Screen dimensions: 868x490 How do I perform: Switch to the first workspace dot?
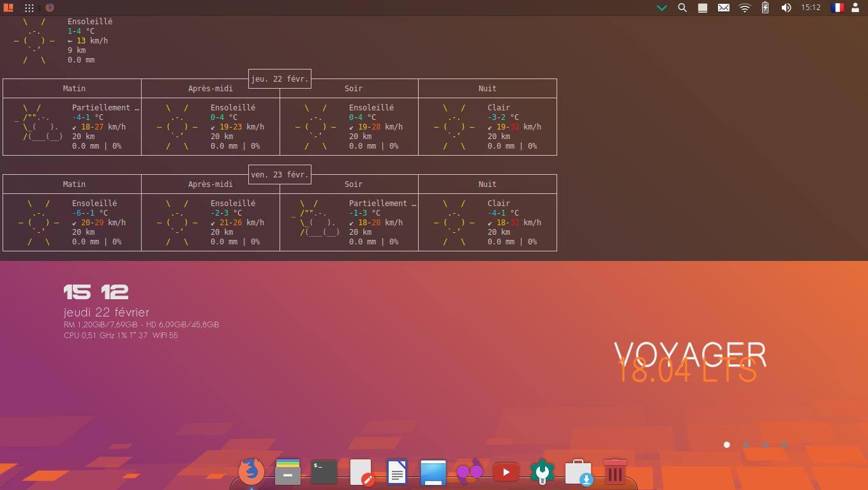coord(726,445)
